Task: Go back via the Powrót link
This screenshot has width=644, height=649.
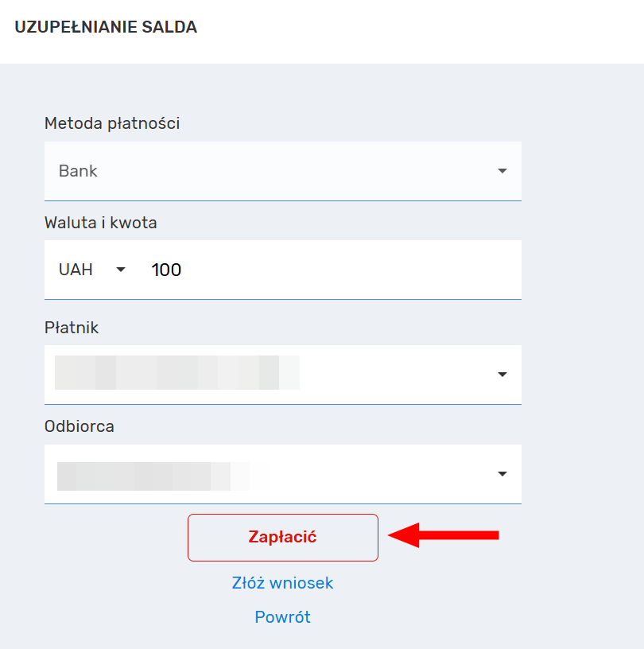Action: (282, 617)
